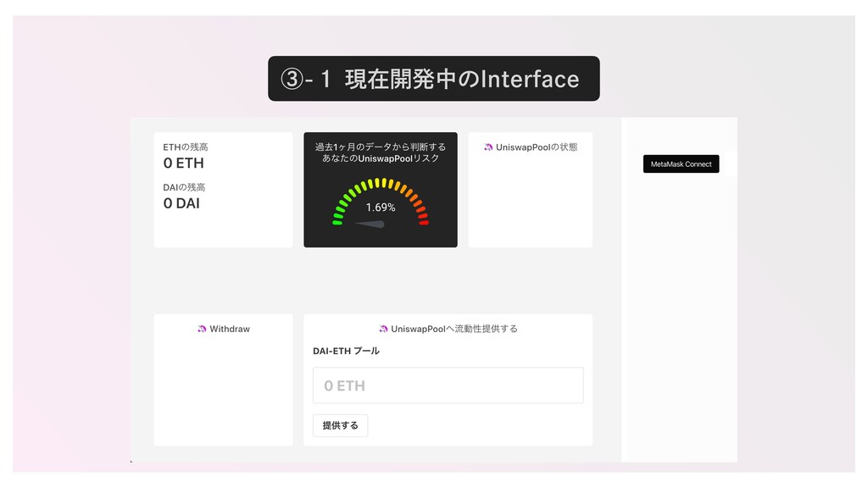
Task: Click the DAIの残高 label
Action: point(184,187)
